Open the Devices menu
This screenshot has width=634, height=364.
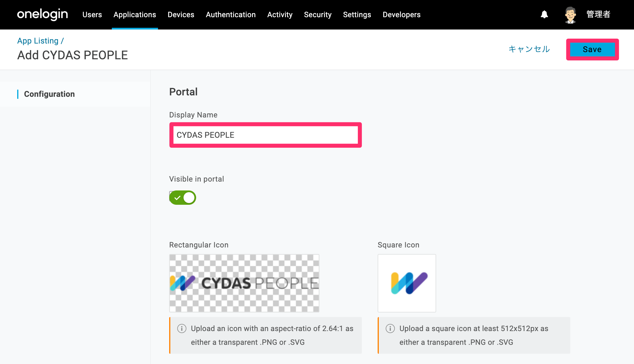(x=181, y=15)
